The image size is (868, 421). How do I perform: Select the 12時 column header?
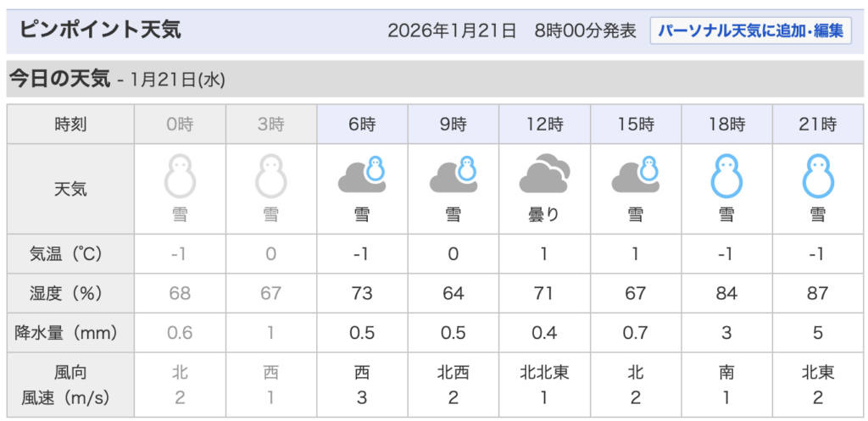(x=544, y=125)
